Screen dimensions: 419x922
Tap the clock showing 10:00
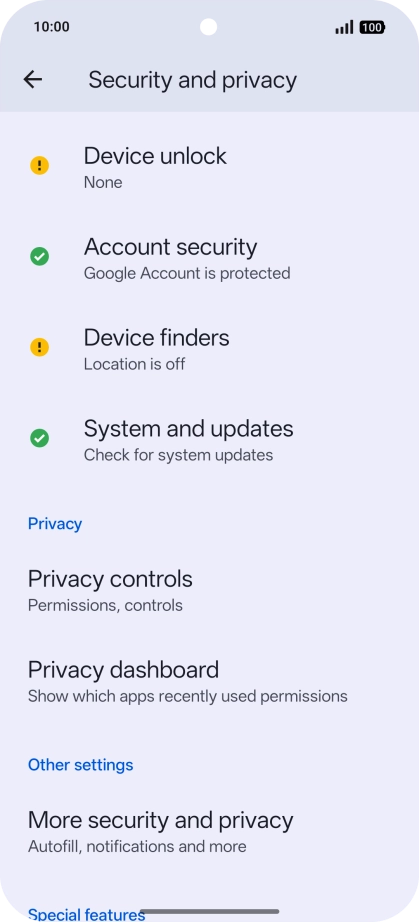(52, 26)
